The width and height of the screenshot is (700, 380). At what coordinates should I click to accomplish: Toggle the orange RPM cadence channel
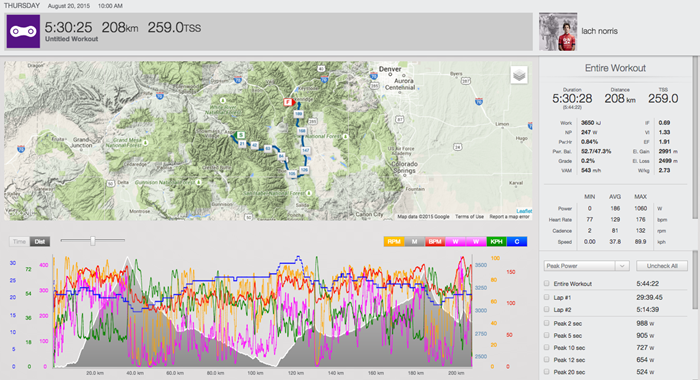(x=394, y=242)
